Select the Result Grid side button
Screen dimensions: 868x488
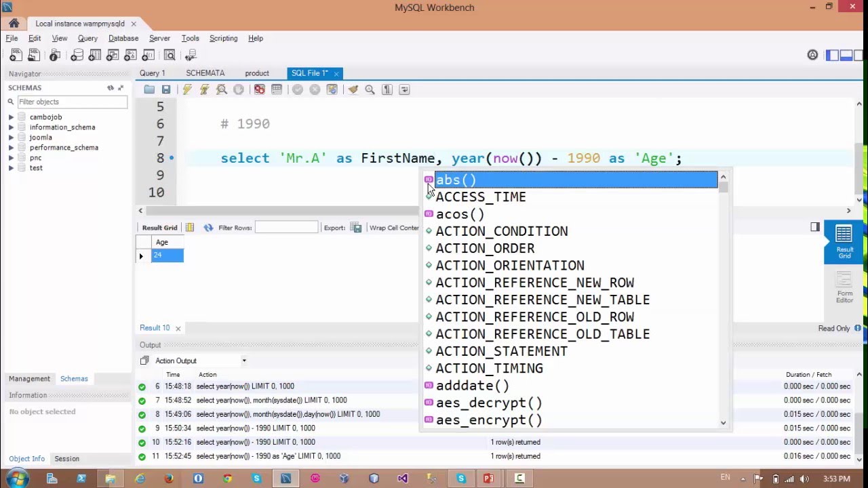pos(844,243)
